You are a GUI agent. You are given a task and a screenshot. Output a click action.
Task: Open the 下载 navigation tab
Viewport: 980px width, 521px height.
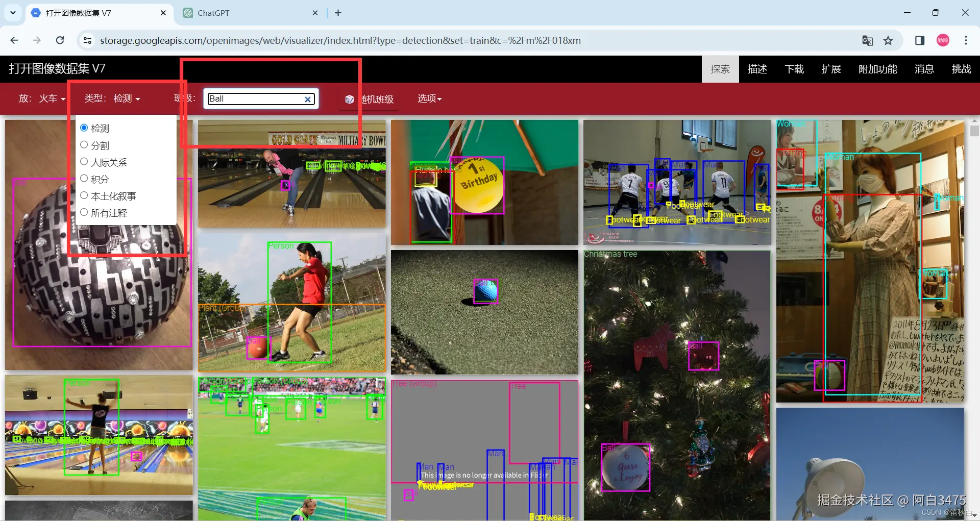point(794,69)
